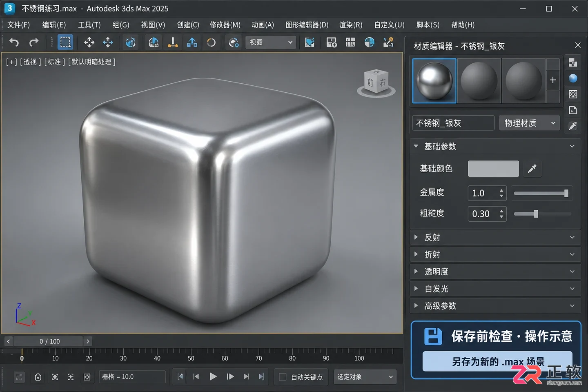Viewport: 588px width, 392px height.
Task: Expand the 透明度 rollout
Action: click(x=495, y=272)
